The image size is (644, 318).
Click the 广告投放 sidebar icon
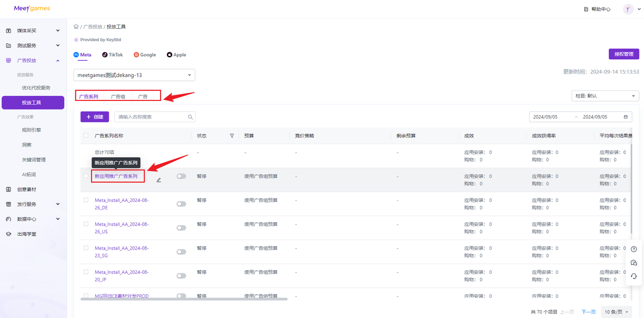[x=9, y=60]
